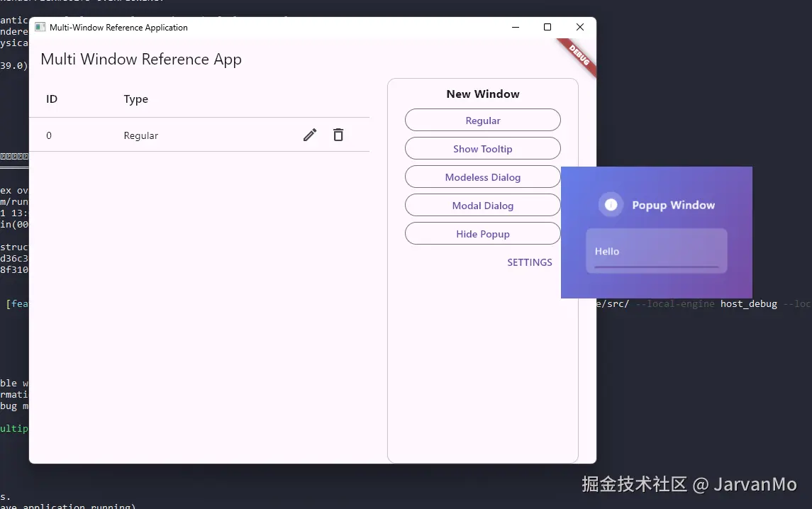Click the Show Tooltip button
This screenshot has width=812, height=509.
coord(483,149)
